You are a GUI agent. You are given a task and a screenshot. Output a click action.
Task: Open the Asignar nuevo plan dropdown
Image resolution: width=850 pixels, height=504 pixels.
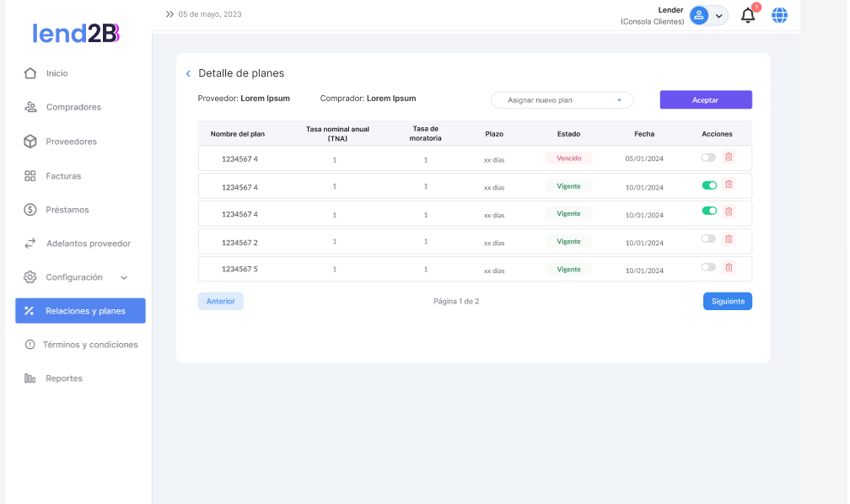(x=562, y=100)
